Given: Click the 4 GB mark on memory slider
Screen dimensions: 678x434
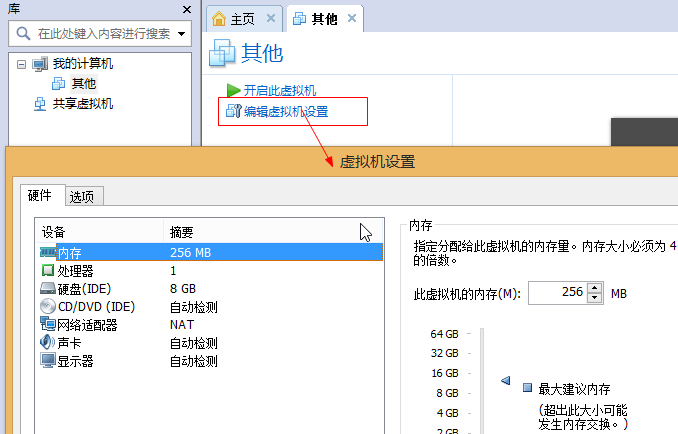Looking at the screenshot, I should coord(448,413).
